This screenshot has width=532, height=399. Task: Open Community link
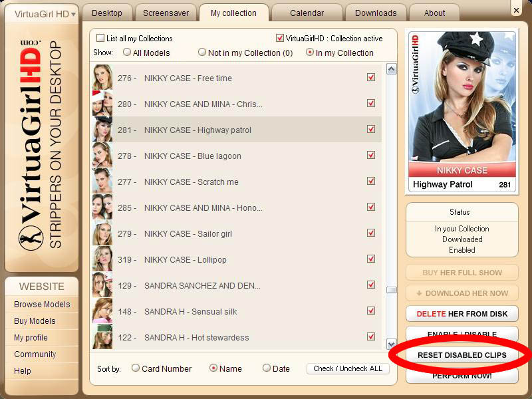[x=35, y=354]
